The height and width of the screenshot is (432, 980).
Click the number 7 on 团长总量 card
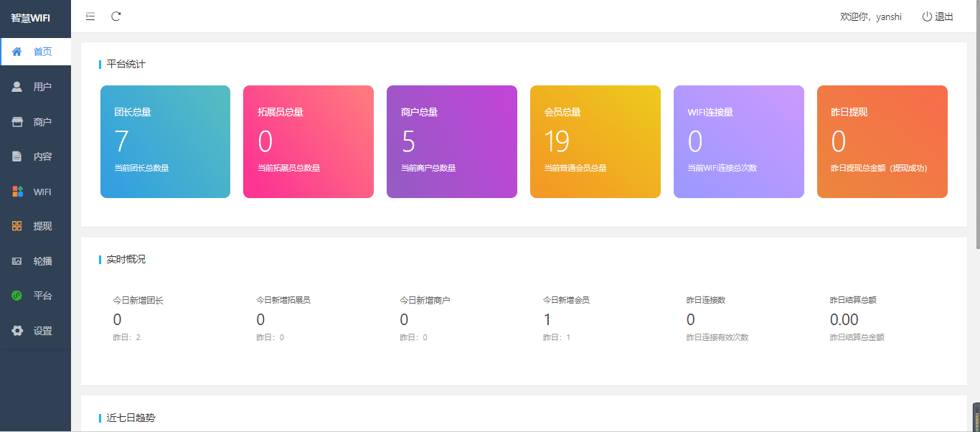click(x=121, y=142)
